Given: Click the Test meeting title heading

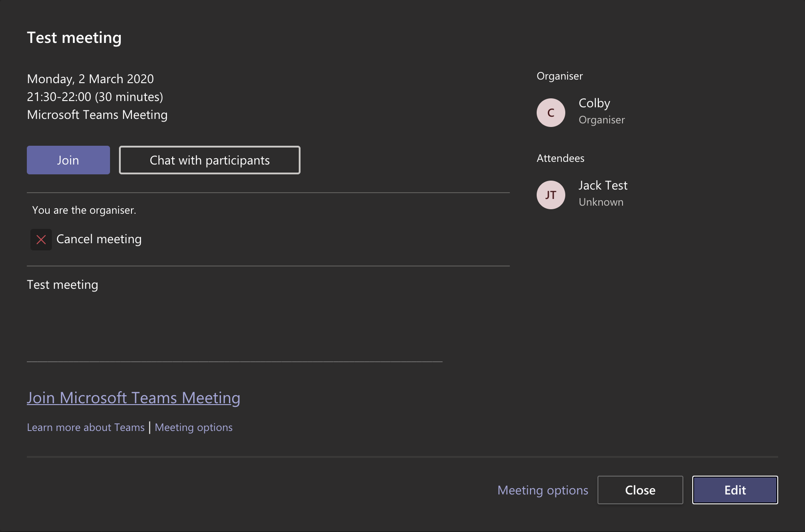Looking at the screenshot, I should [x=74, y=38].
